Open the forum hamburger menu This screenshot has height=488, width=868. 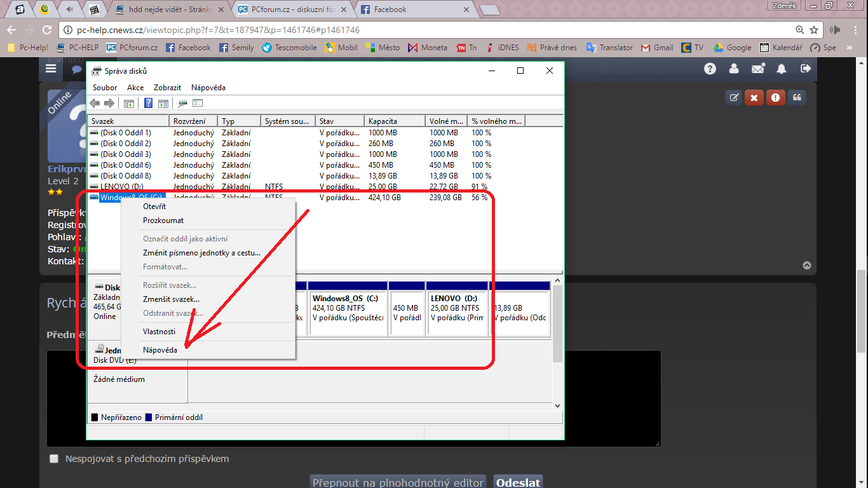(x=51, y=69)
